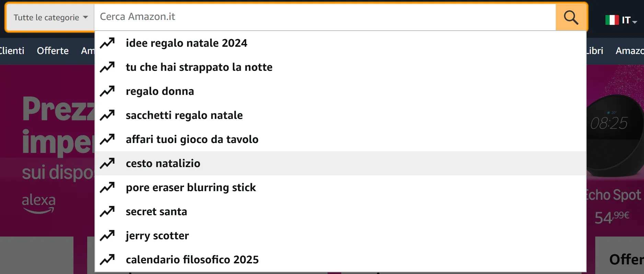Select the pore eraser blurring stick suggestion
644x274 pixels.
(191, 187)
